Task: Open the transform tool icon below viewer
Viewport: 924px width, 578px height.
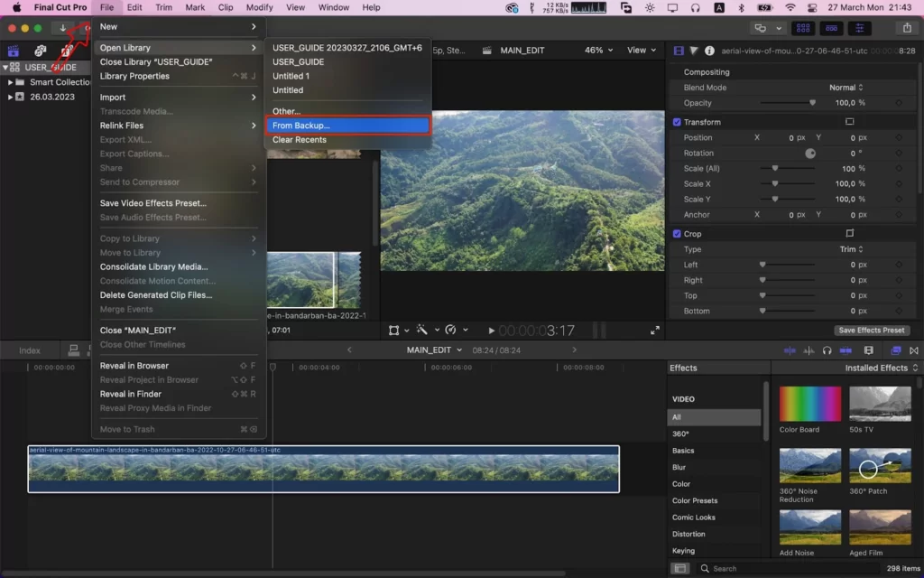Action: [x=393, y=331]
